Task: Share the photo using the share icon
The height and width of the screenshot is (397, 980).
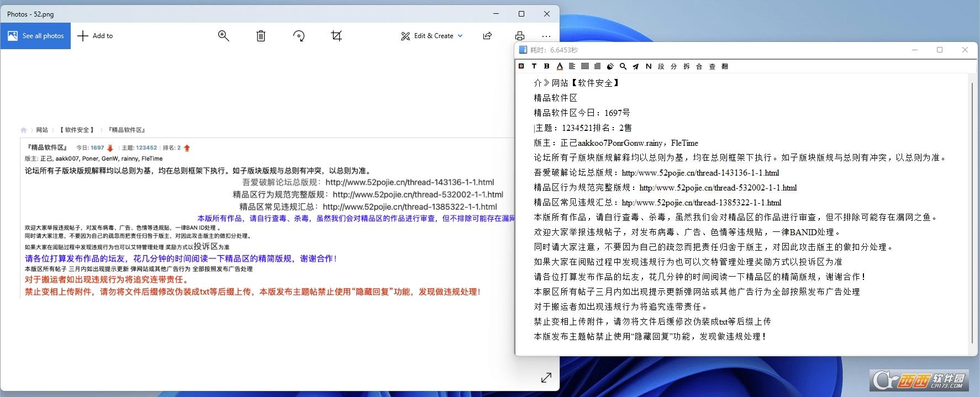Action: (x=487, y=36)
